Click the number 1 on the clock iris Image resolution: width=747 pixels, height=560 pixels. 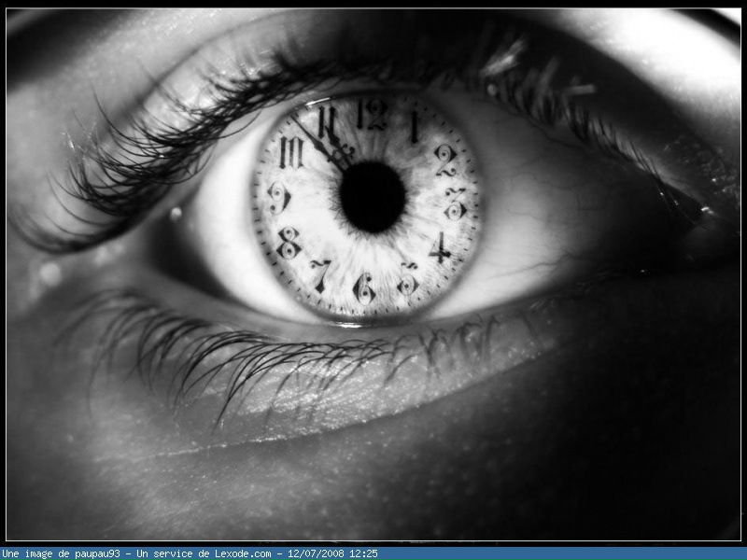pyautogui.click(x=414, y=126)
